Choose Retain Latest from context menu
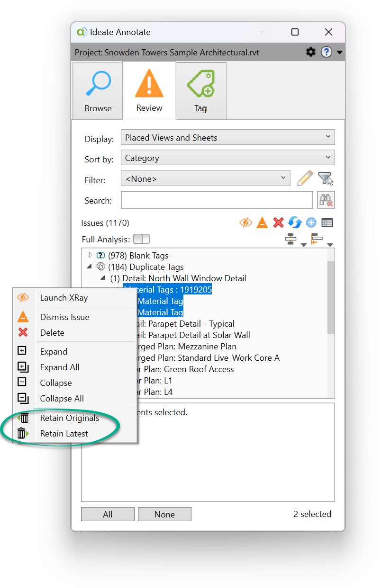Screen dimensions: 381x588 (75, 433)
